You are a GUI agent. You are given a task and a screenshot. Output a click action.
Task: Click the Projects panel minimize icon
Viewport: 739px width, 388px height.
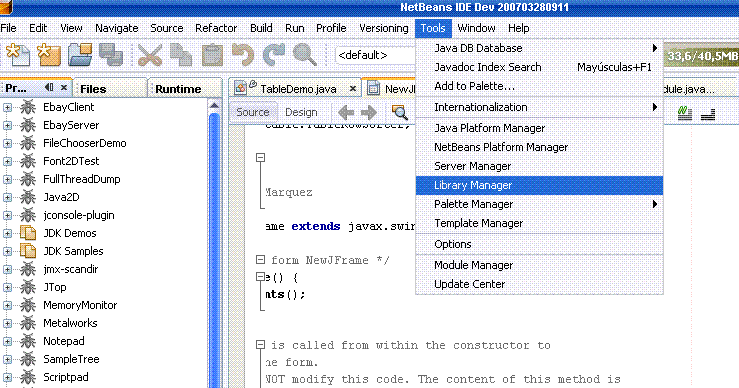pyautogui.click(x=49, y=87)
